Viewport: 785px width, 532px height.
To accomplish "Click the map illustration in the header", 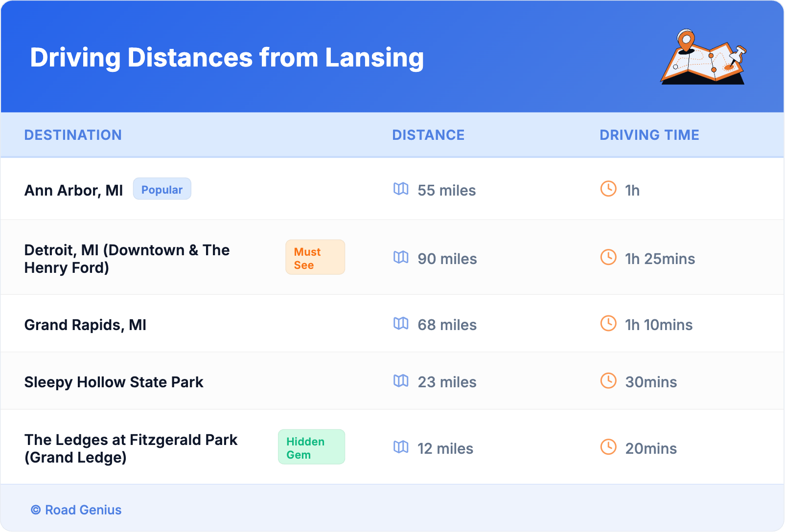I will (x=703, y=57).
